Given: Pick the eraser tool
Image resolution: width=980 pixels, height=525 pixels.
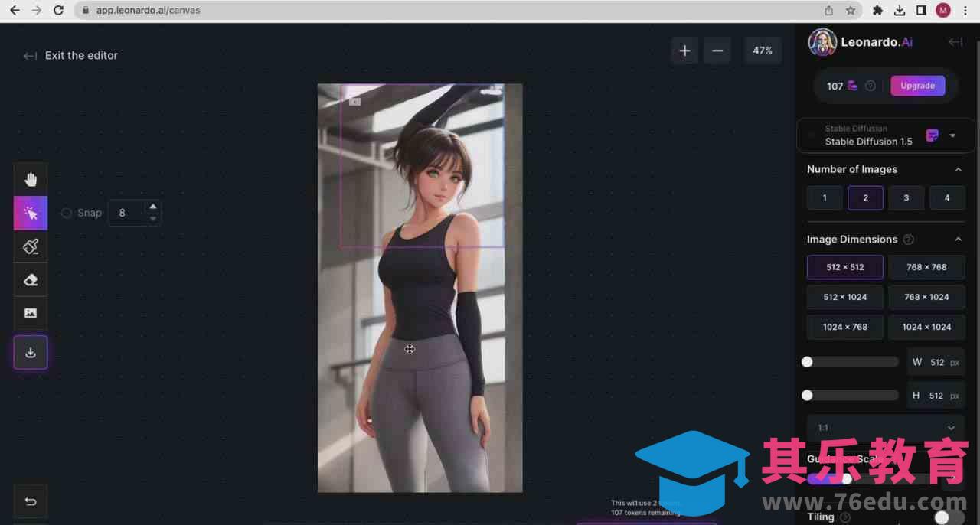Looking at the screenshot, I should 31,280.
